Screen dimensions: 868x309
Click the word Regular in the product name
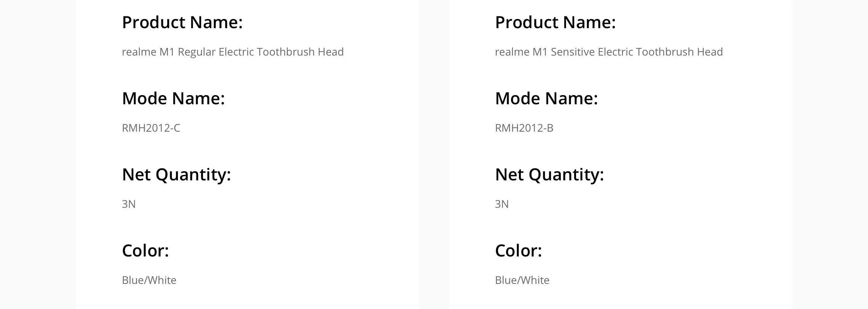tap(196, 52)
